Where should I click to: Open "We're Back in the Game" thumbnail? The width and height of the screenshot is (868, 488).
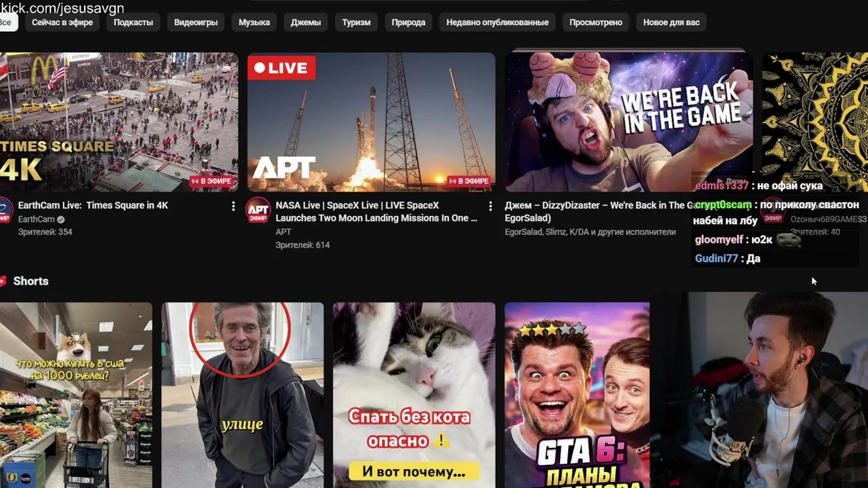coord(629,122)
